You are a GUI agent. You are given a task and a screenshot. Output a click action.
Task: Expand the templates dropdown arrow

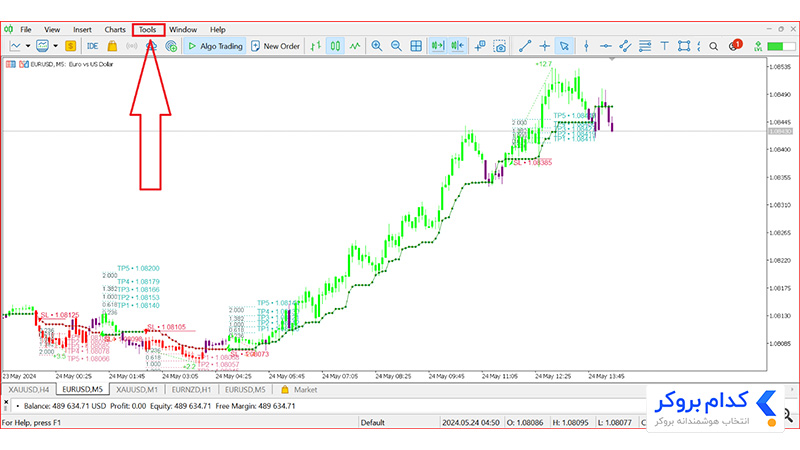(x=56, y=46)
